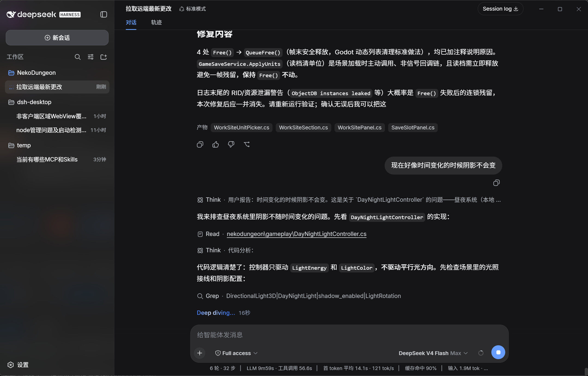
Task: Open the node管理问题及启动检测... session
Action: point(57,130)
